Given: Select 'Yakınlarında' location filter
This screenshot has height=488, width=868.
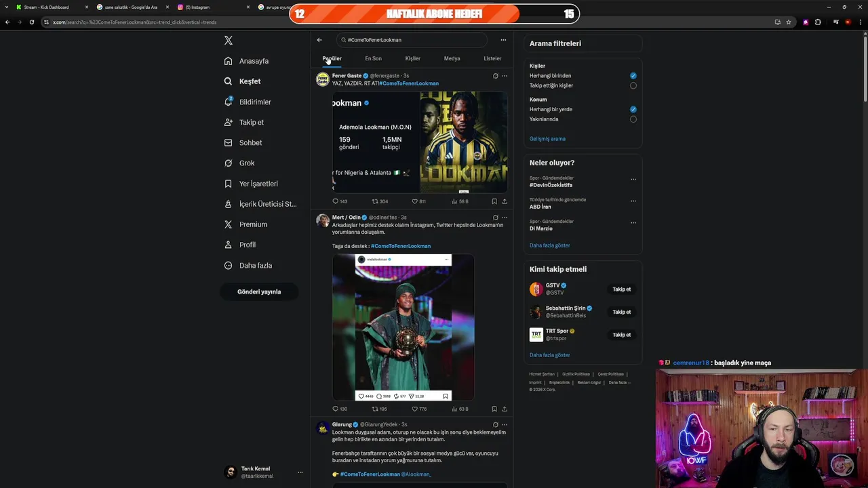Looking at the screenshot, I should pyautogui.click(x=633, y=119).
